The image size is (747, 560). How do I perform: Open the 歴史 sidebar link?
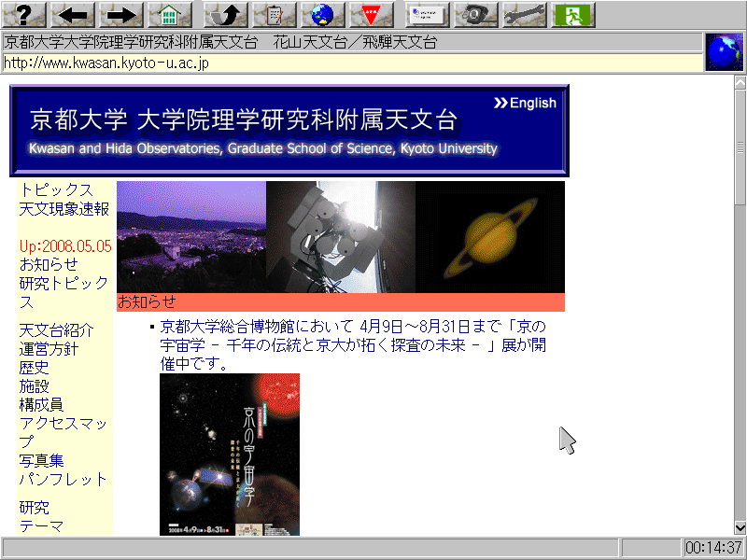[x=34, y=367]
